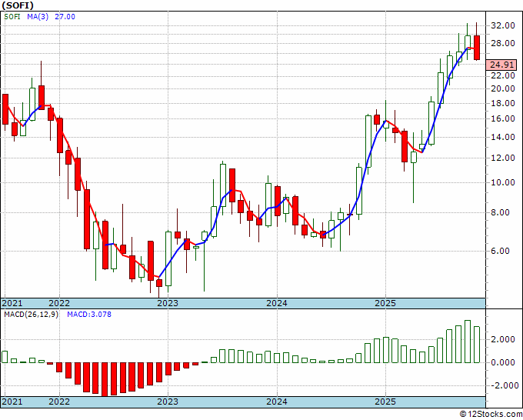Click the 10.00 price axis label
This screenshot has width=523, height=420.
(502, 182)
